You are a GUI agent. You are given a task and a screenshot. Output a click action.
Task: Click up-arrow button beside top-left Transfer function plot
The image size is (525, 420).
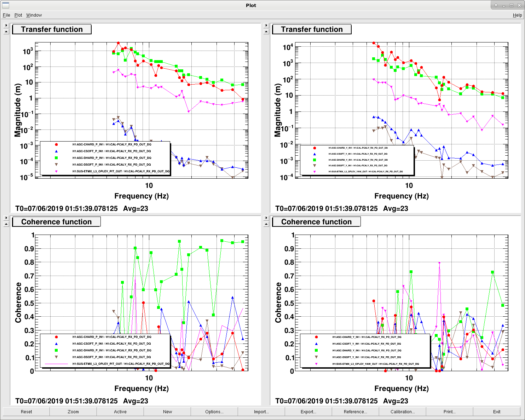(6, 31)
